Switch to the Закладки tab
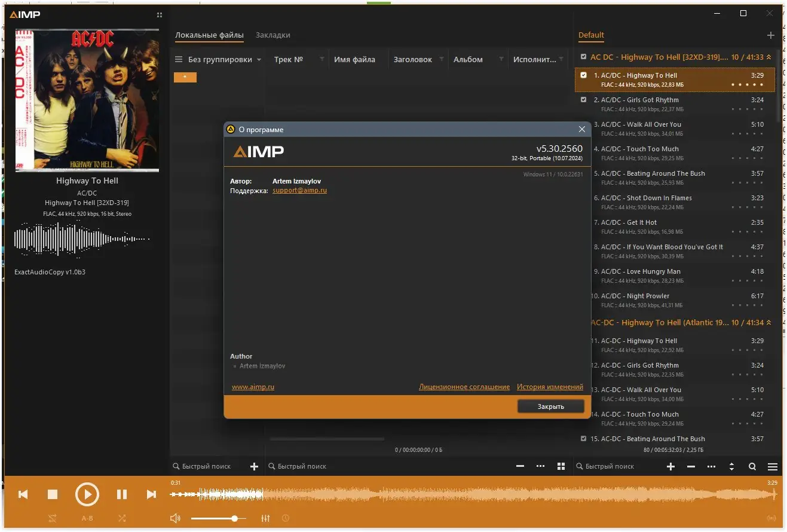This screenshot has height=532, width=787. tap(273, 35)
